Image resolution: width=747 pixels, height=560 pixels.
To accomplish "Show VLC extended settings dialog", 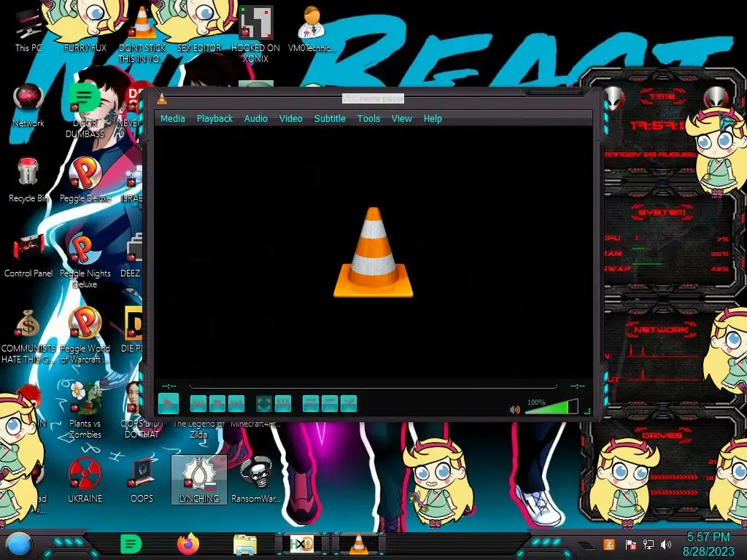I will pos(283,404).
